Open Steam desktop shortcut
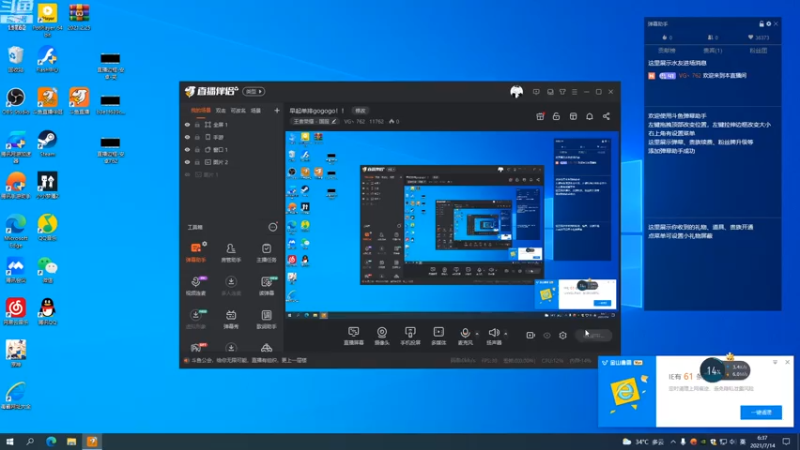Image resolution: width=800 pixels, height=450 pixels. click(x=47, y=143)
